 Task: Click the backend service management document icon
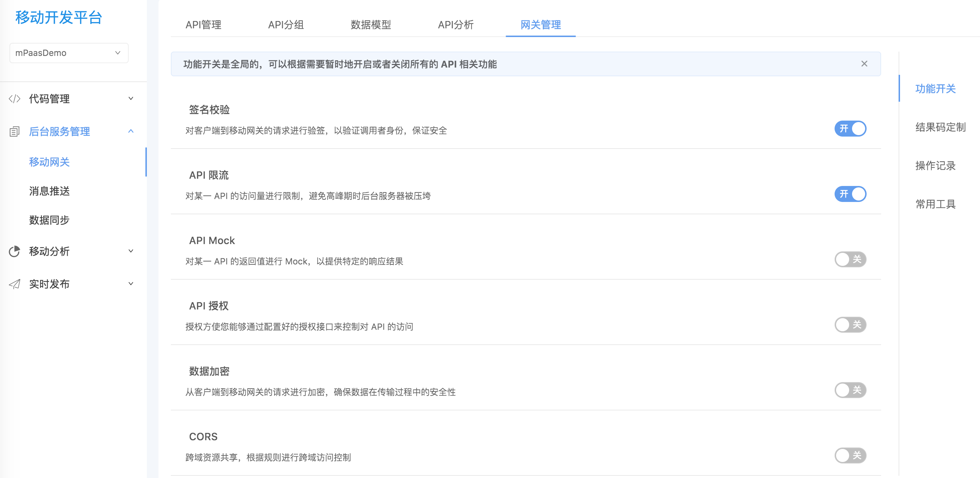pos(15,131)
